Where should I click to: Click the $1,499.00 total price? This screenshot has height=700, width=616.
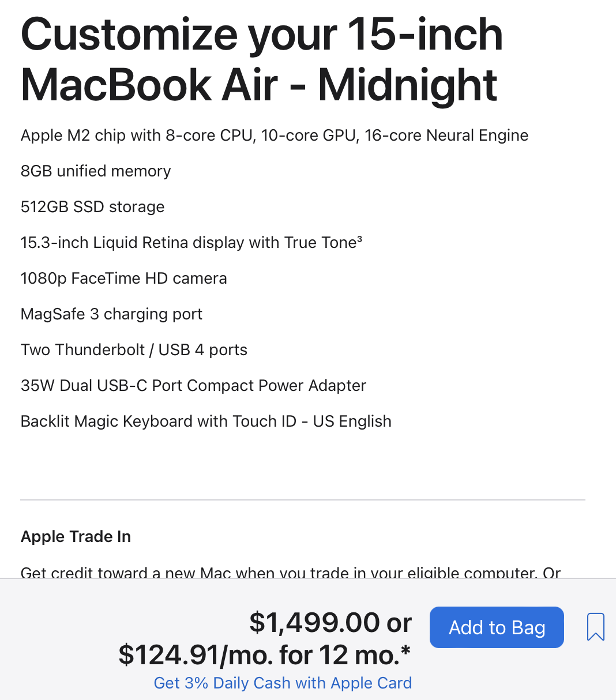click(x=315, y=623)
